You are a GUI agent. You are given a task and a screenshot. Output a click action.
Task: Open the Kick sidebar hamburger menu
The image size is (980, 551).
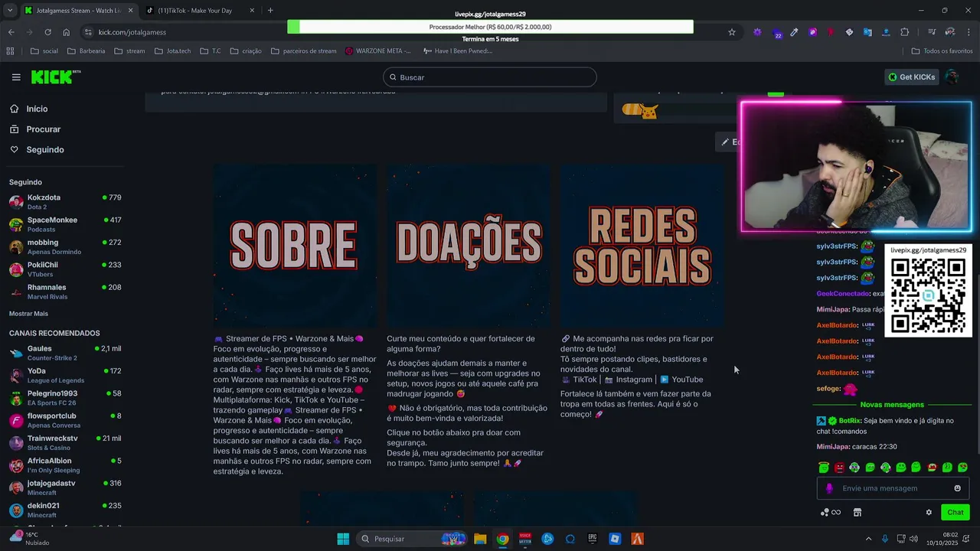click(16, 77)
